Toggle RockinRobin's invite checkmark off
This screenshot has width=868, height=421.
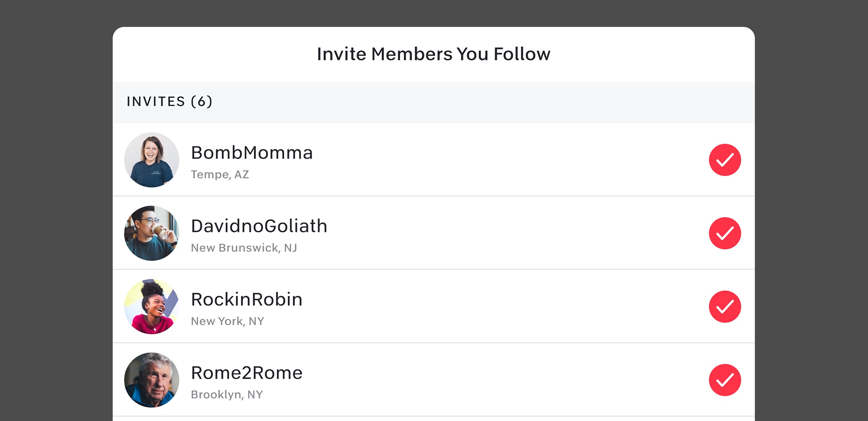click(x=725, y=307)
